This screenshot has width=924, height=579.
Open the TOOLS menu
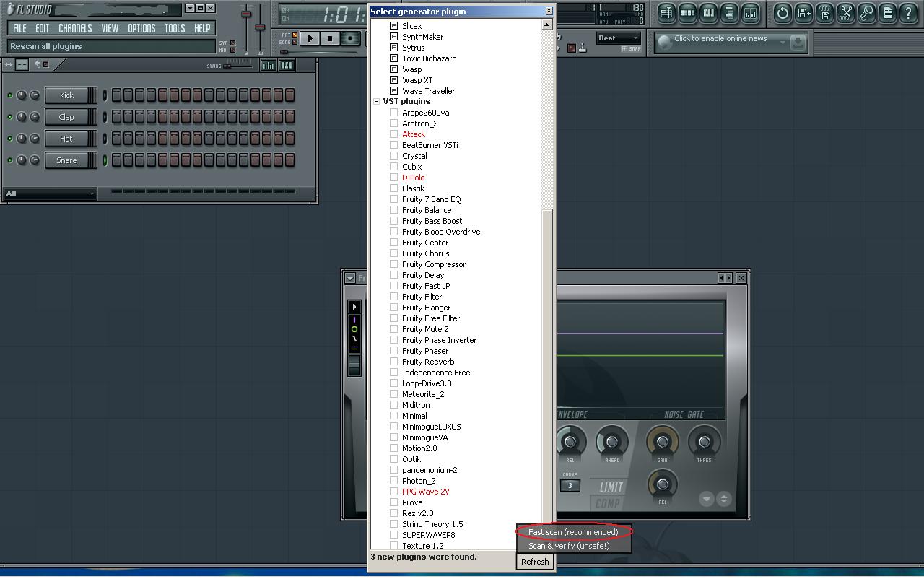[x=175, y=28]
